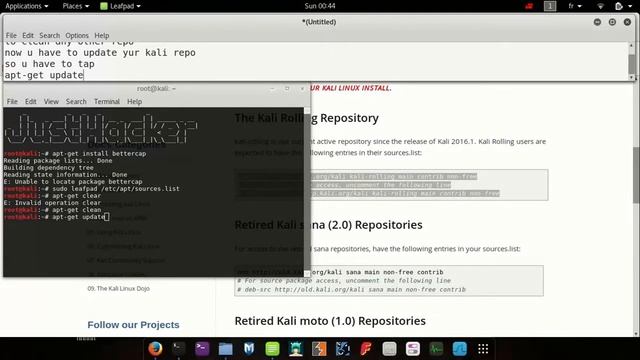Open the purple root terminal dock icon
The width and height of the screenshot is (640, 360).
pos(202,349)
